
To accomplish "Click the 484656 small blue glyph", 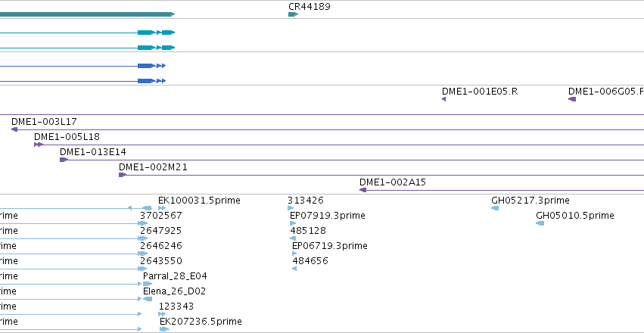I will 294,269.
